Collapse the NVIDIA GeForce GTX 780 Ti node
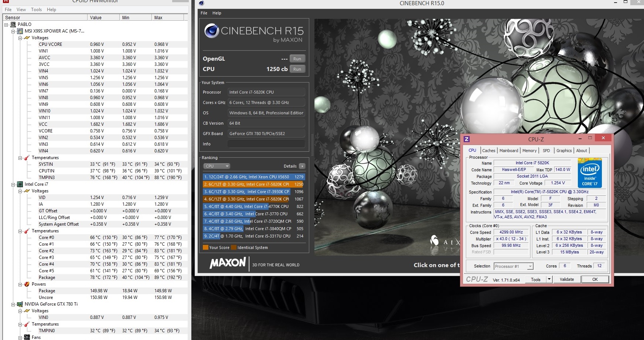This screenshot has width=644, height=340. [13, 304]
